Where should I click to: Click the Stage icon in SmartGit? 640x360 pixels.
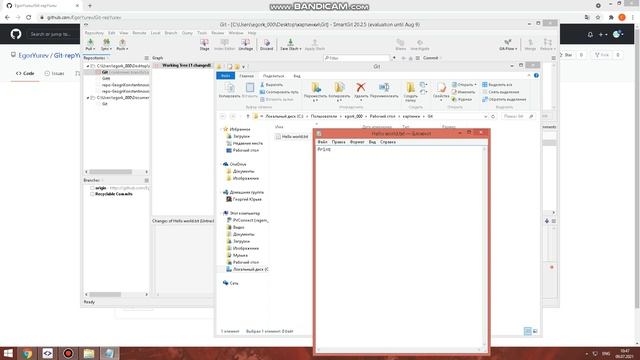click(x=204, y=42)
